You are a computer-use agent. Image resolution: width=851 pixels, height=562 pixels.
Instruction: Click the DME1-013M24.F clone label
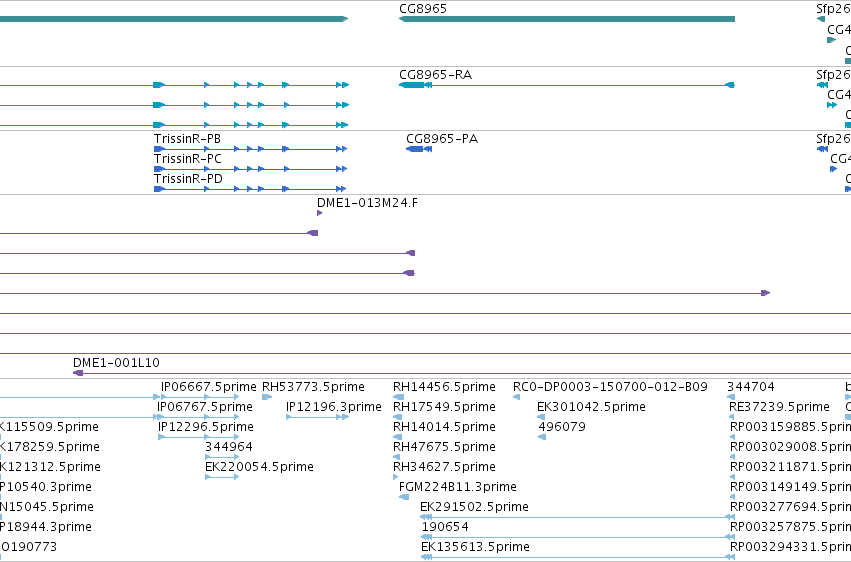[x=367, y=203]
